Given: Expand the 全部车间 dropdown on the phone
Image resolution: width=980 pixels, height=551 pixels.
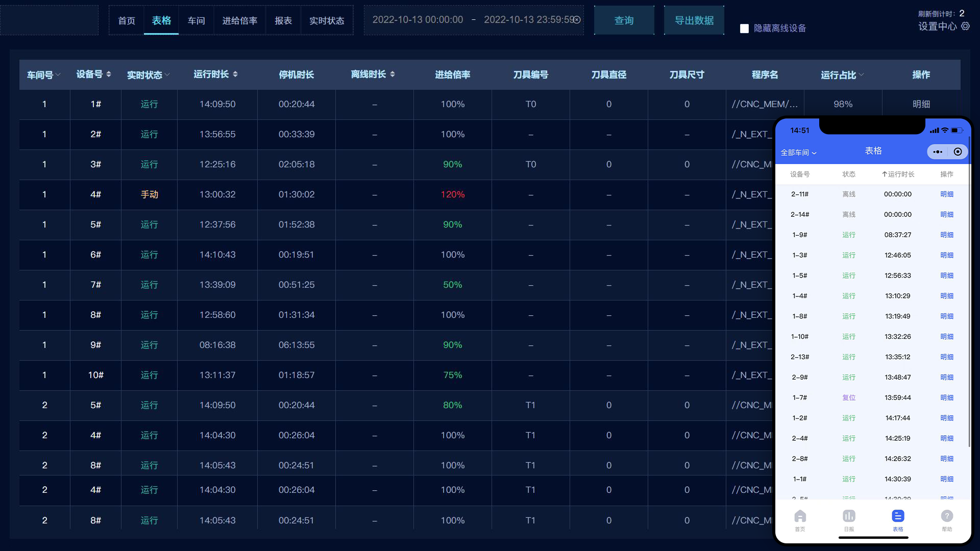Looking at the screenshot, I should (799, 153).
